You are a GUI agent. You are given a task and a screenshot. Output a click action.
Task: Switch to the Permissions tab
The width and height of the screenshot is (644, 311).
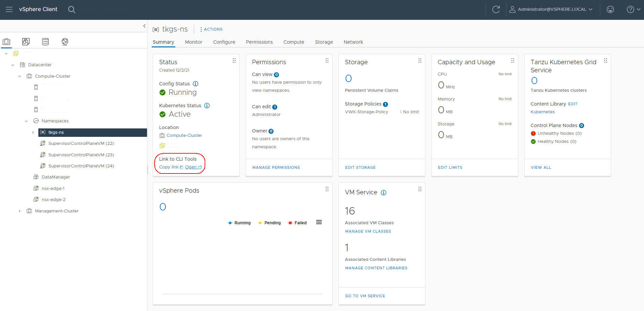tap(259, 42)
